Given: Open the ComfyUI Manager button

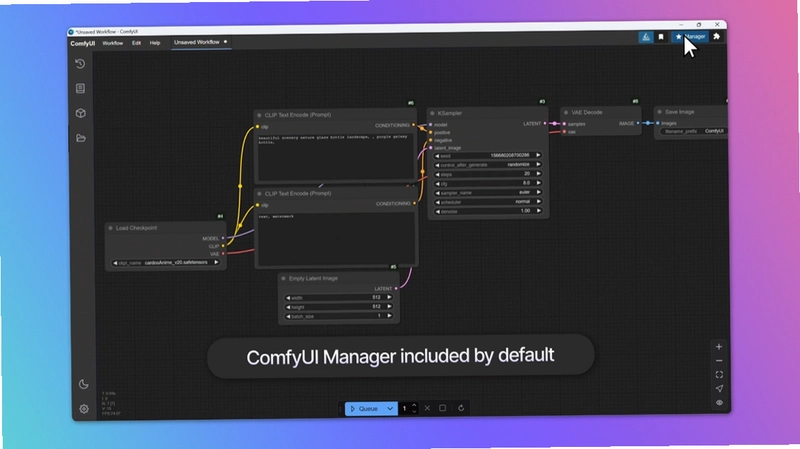Looking at the screenshot, I should (690, 36).
